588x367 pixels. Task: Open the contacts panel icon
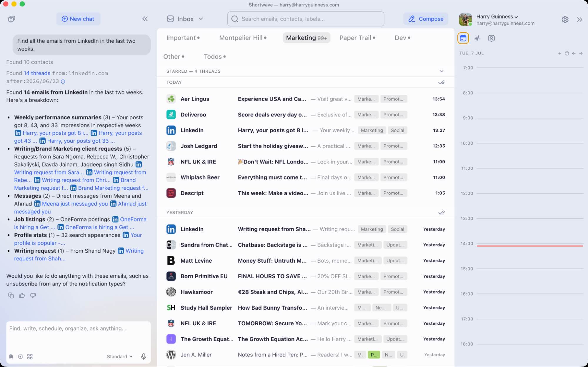(491, 38)
